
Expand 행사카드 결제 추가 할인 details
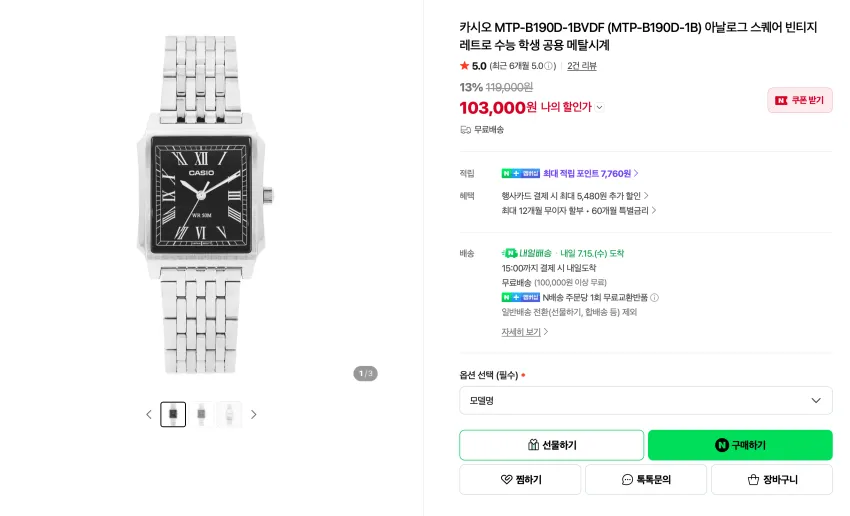click(x=575, y=196)
